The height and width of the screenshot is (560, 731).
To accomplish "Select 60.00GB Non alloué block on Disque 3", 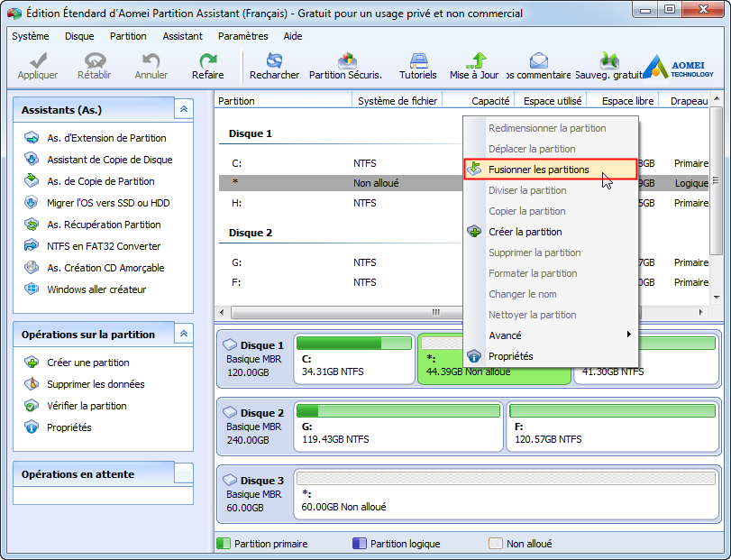I will point(507,494).
